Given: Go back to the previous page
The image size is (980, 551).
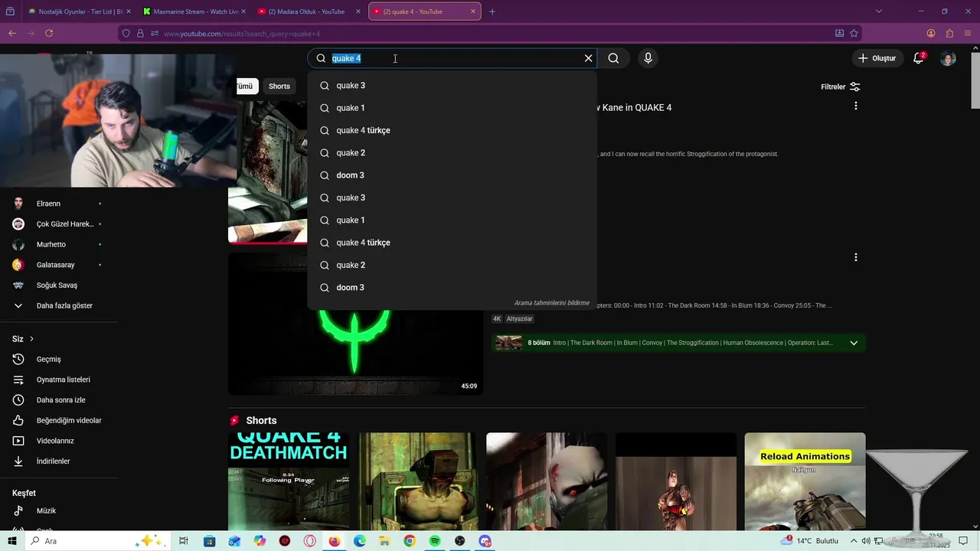Looking at the screenshot, I should pyautogui.click(x=12, y=34).
